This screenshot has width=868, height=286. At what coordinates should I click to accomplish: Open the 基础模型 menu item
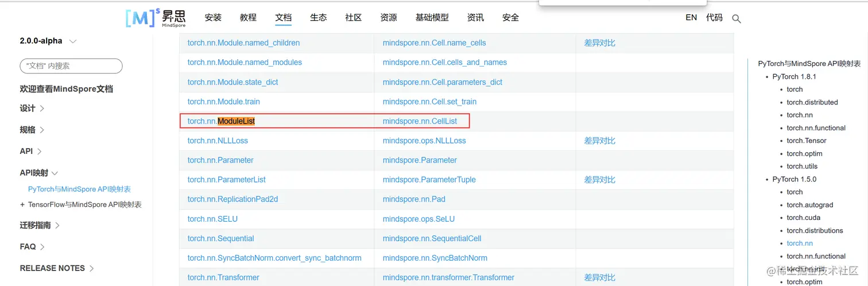[x=432, y=18]
